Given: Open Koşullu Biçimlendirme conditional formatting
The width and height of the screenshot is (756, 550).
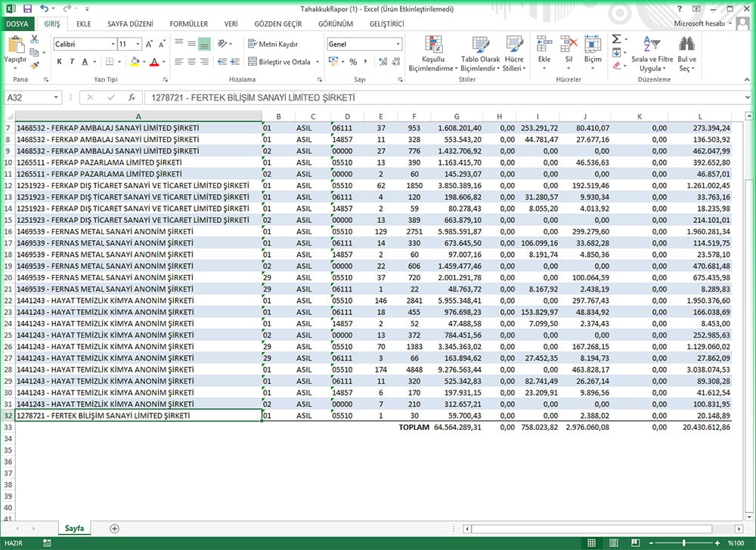Looking at the screenshot, I should (x=433, y=53).
